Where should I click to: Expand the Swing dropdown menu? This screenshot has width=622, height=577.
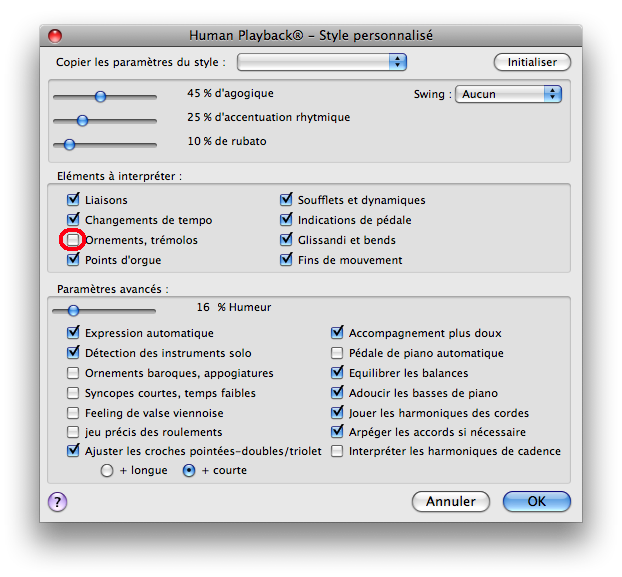508,94
